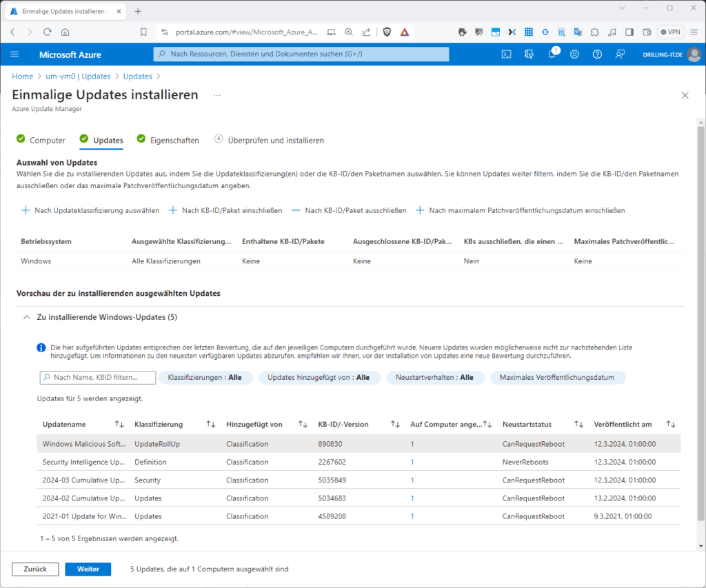Viewport: 706px width, 588px height.
Task: Close the Einmalige Updates installieren blade
Action: (685, 95)
